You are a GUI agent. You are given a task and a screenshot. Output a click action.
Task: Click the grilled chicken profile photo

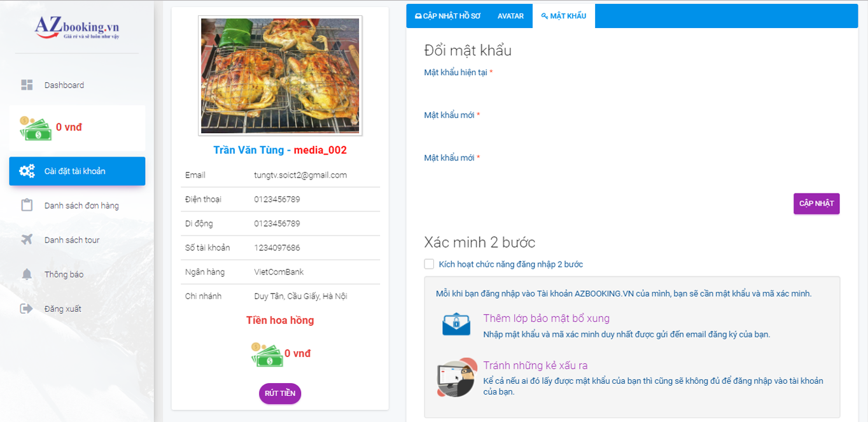280,75
